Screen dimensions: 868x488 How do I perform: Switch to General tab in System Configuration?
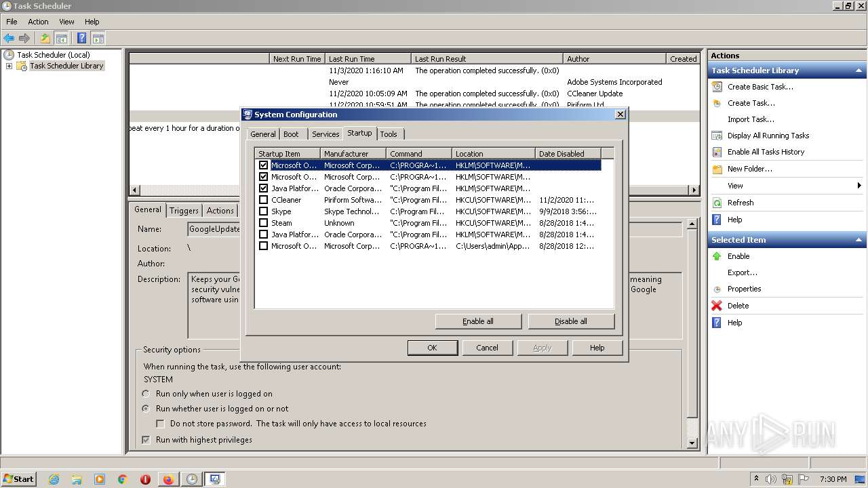click(x=262, y=134)
